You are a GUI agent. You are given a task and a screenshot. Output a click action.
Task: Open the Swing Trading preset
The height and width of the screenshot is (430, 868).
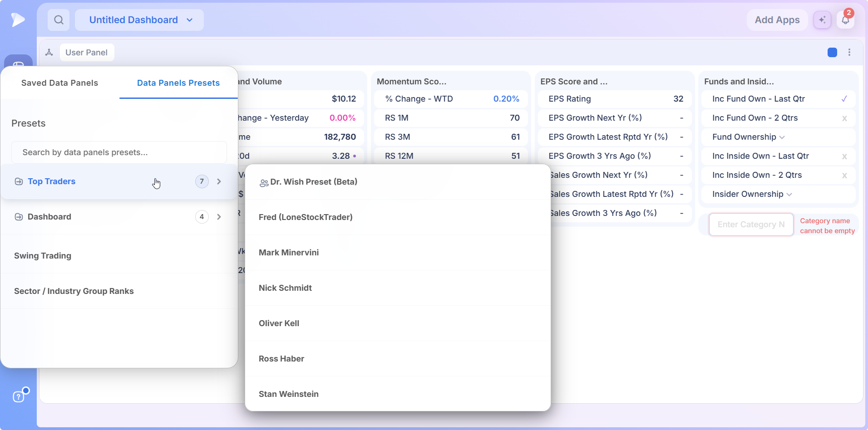pos(119,256)
